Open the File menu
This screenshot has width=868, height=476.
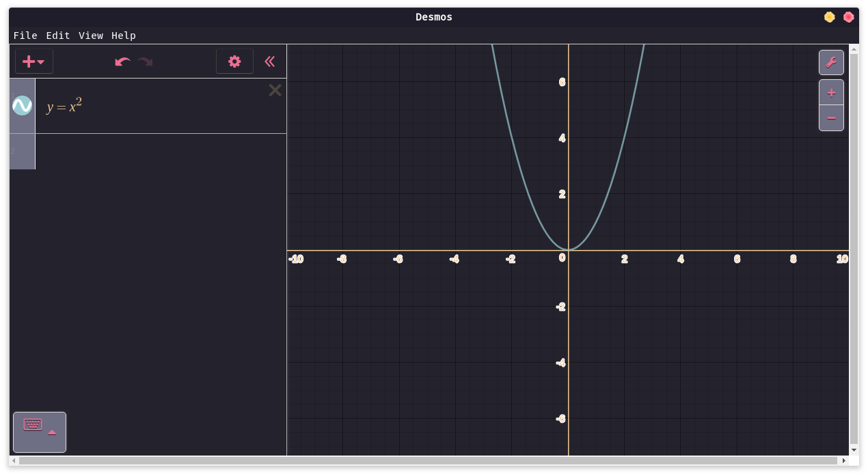pyautogui.click(x=25, y=36)
